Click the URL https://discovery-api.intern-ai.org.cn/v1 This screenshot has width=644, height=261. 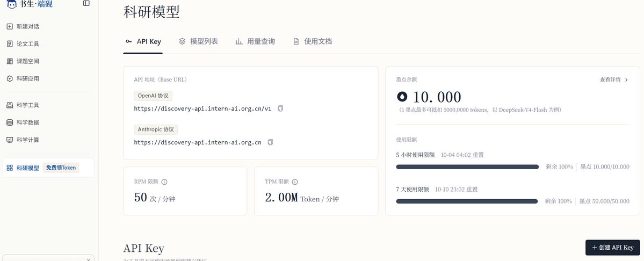(203, 108)
